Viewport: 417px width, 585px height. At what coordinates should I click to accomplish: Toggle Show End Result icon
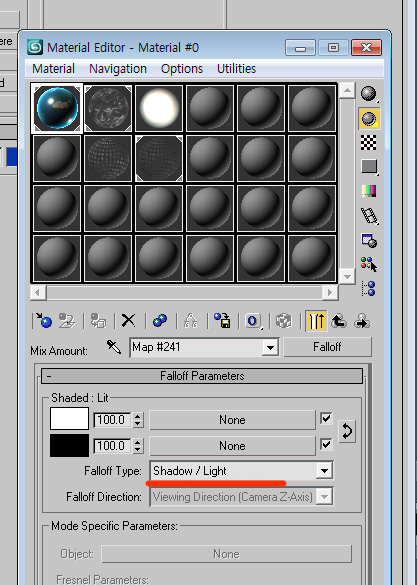316,321
